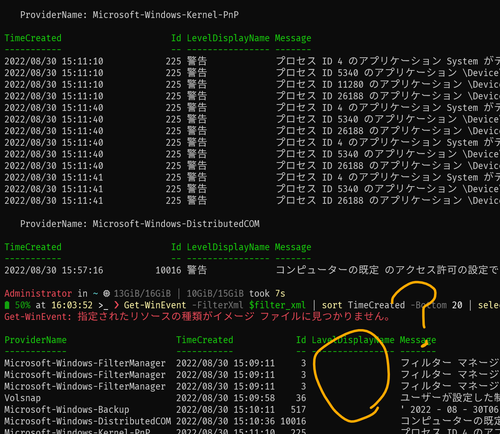Image resolution: width=500 pixels, height=434 pixels.
Task: Select the message starting 'コンピューターの既定 のアクセス許可'
Action: pyautogui.click(x=388, y=270)
